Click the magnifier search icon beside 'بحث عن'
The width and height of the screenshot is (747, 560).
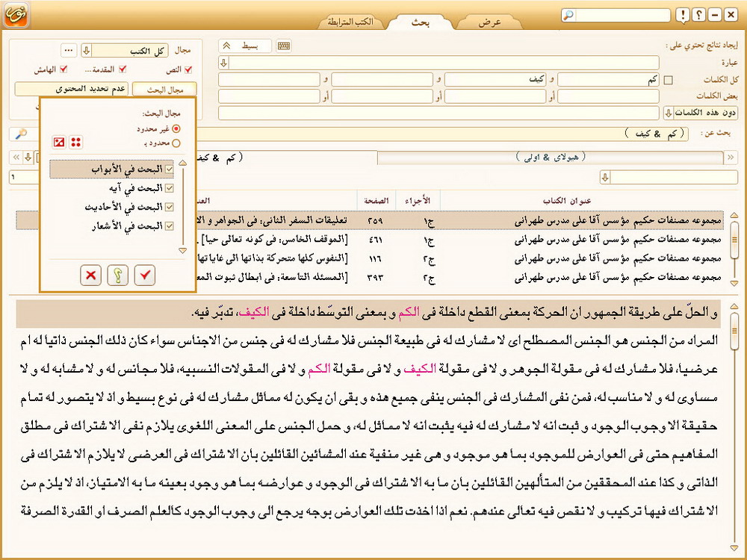21,133
